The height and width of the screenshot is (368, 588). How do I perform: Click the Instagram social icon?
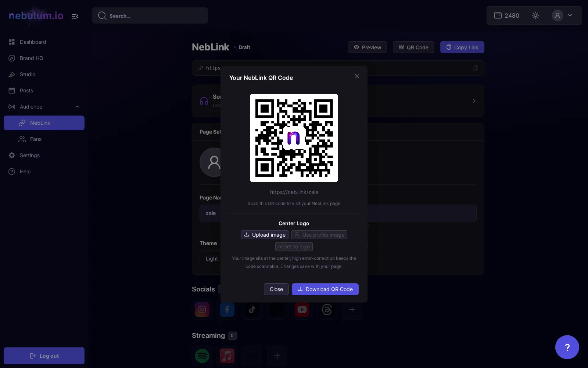point(202,309)
